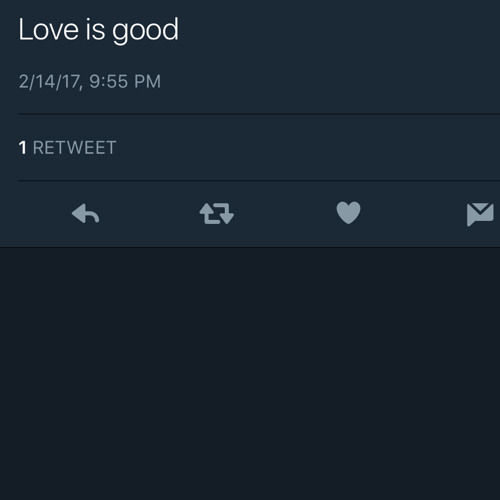Click the divider line above 1 RETWEET
This screenshot has height=500, width=500.
coord(259,114)
